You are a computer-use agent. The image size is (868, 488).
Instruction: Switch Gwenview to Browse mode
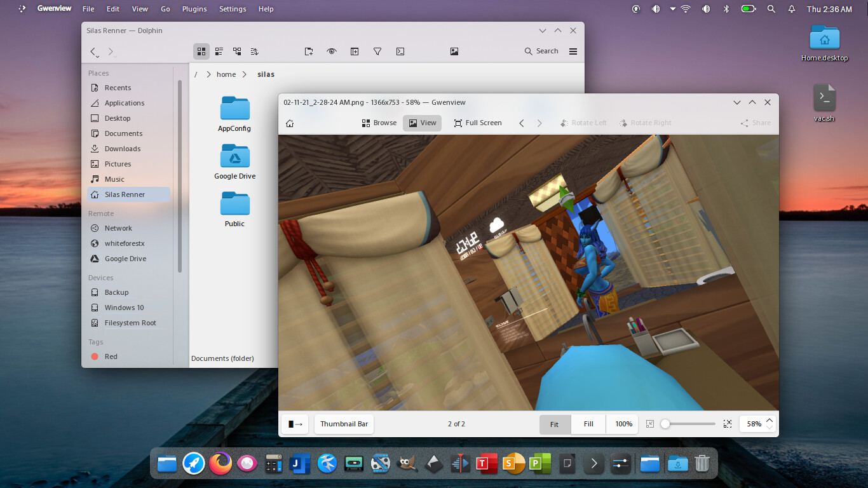[379, 123]
